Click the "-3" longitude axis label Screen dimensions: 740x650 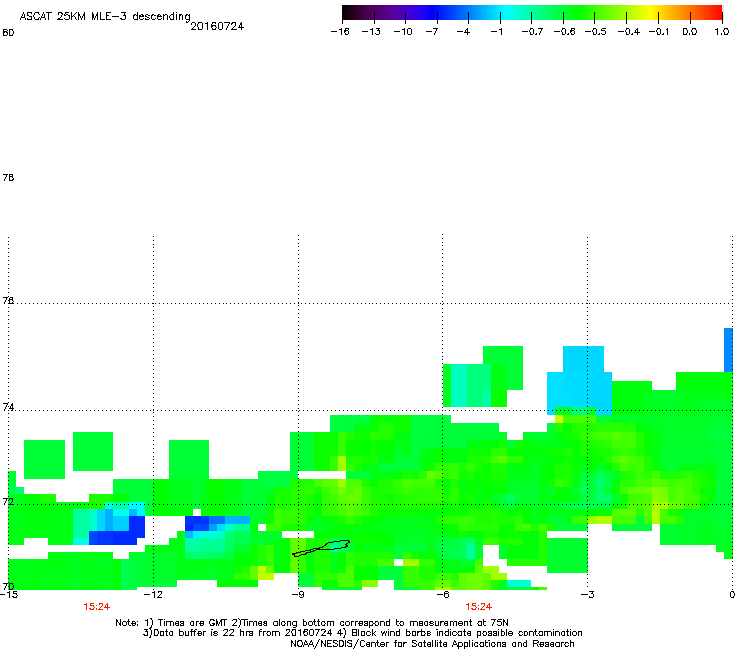coord(587,594)
